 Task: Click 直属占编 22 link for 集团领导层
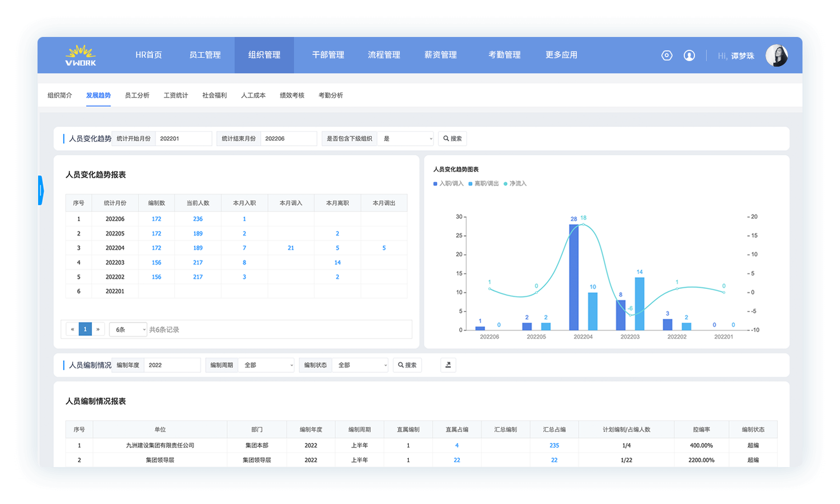pyautogui.click(x=457, y=460)
